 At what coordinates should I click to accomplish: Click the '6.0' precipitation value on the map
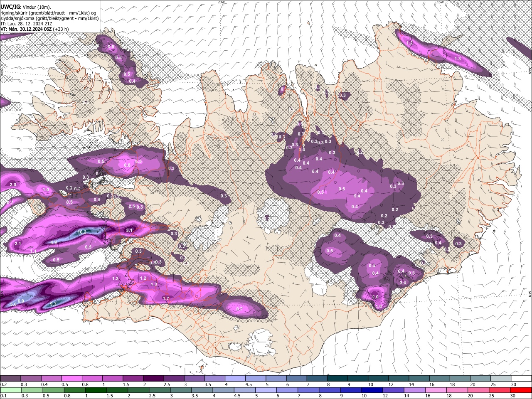click(x=21, y=300)
